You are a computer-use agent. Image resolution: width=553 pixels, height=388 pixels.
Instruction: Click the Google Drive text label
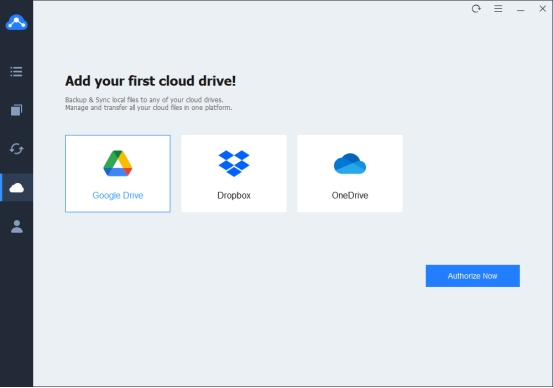point(118,195)
